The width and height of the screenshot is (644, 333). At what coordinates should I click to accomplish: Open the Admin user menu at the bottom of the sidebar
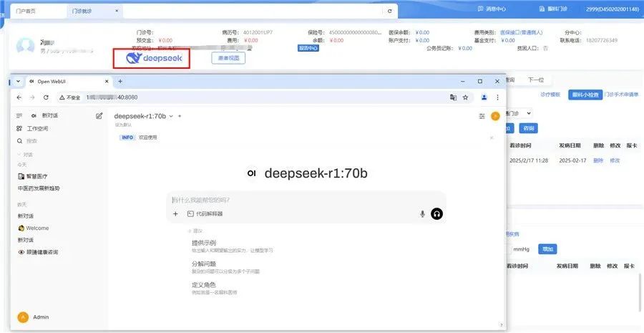pos(34,317)
